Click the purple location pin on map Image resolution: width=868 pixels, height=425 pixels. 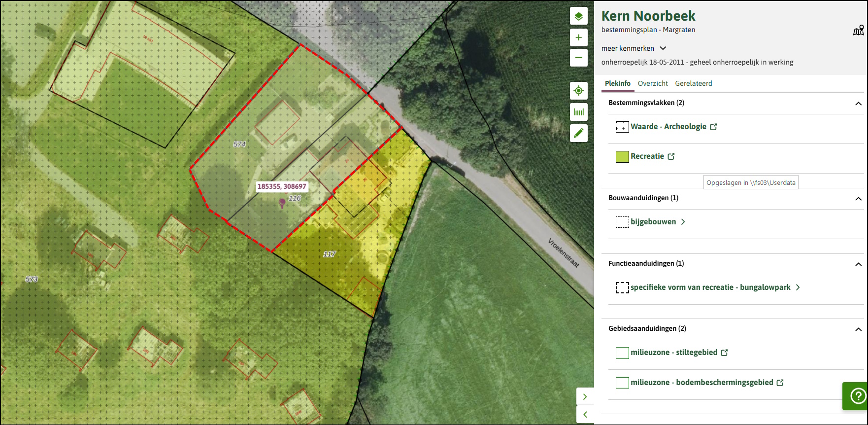click(x=282, y=203)
